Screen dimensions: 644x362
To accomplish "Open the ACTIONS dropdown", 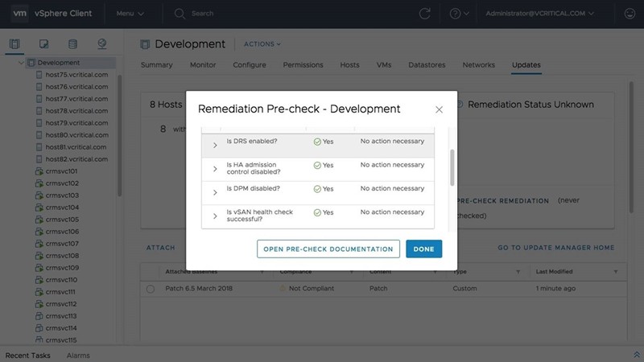I will pyautogui.click(x=262, y=44).
